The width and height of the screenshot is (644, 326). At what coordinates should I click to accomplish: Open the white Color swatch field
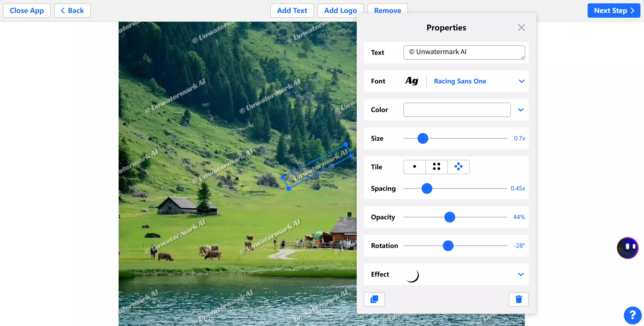click(457, 110)
